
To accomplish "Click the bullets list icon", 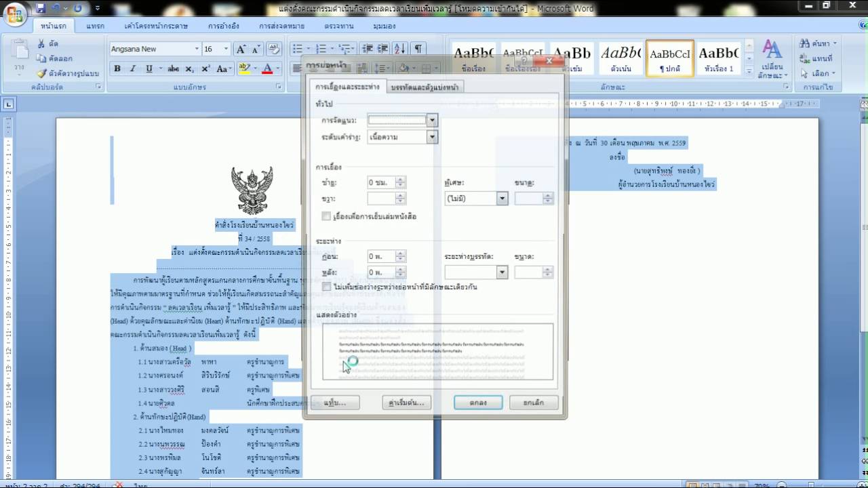I will pyautogui.click(x=297, y=49).
